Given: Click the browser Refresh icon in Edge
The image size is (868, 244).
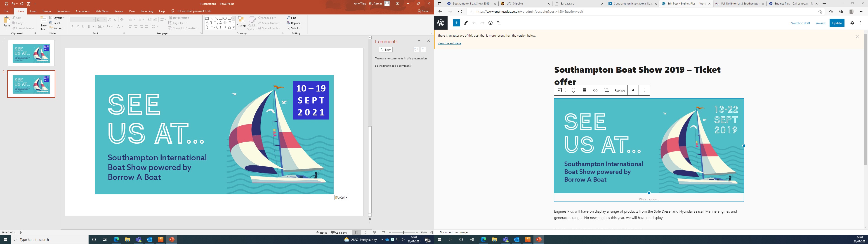Looking at the screenshot, I should click(x=460, y=12).
